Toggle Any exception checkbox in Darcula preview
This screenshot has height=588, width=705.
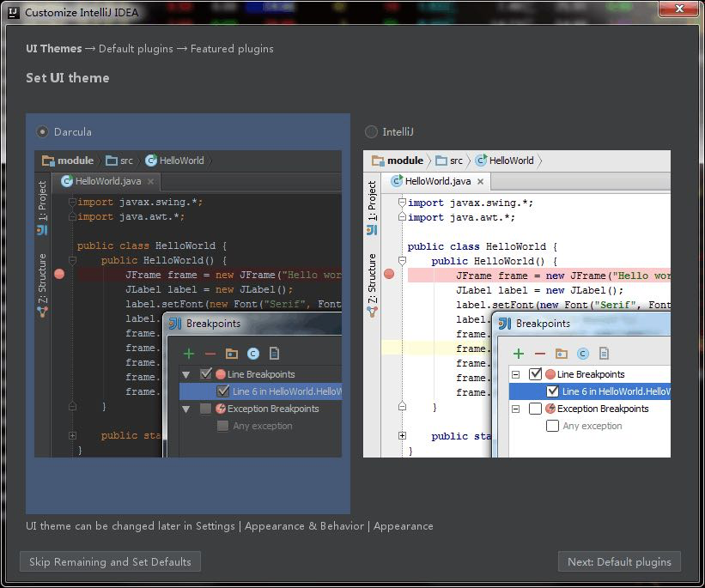[x=222, y=426]
